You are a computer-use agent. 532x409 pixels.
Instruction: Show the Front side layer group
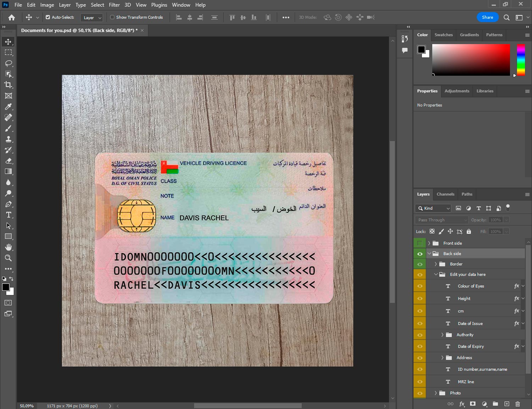(x=420, y=243)
